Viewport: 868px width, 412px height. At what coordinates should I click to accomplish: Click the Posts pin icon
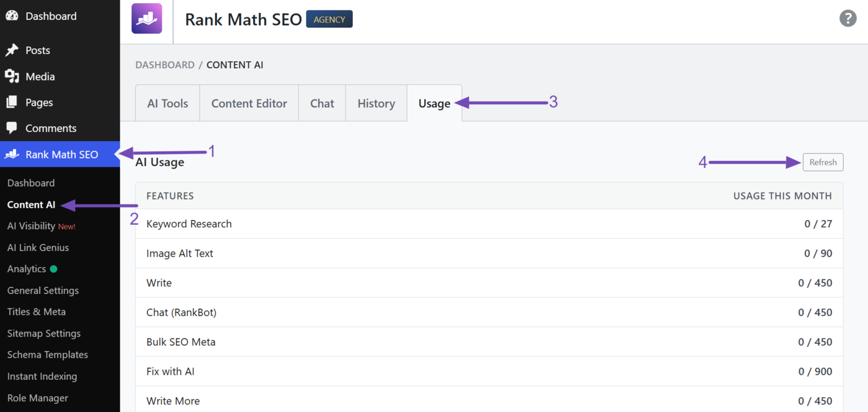point(12,50)
